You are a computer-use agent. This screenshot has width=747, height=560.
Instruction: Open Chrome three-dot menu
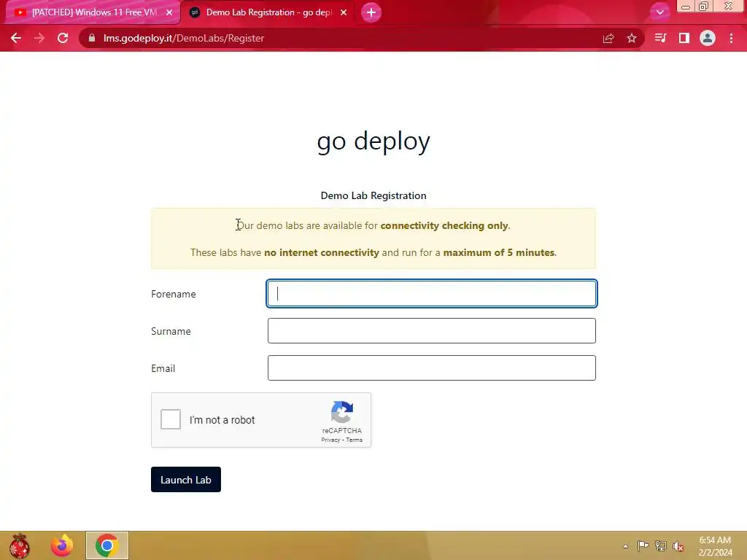(731, 38)
